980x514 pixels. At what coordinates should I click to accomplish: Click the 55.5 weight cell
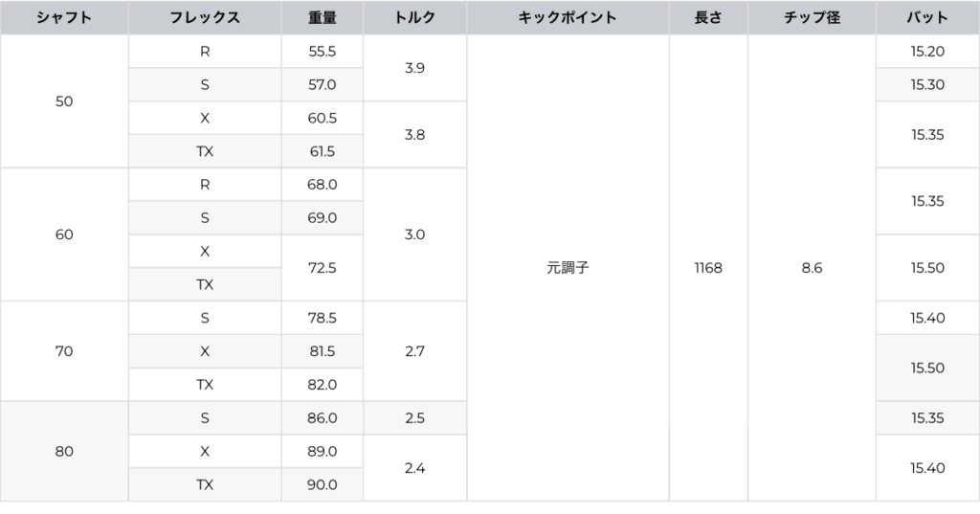323,52
